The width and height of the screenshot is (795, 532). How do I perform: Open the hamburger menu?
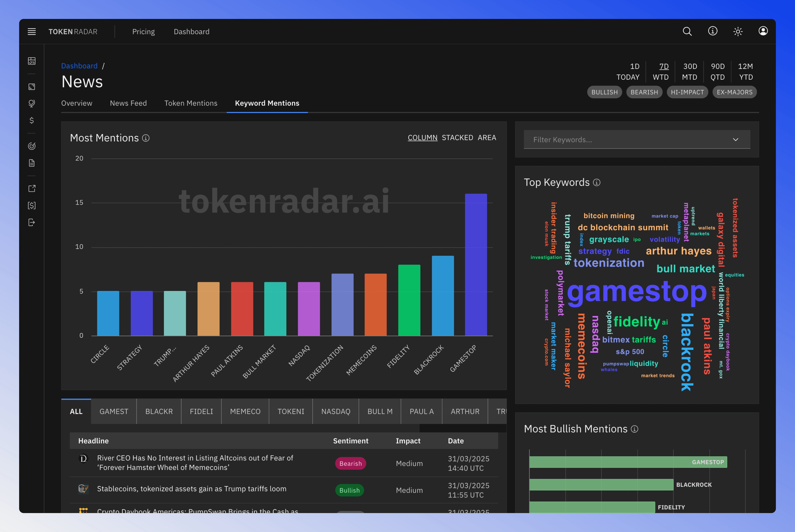(32, 32)
